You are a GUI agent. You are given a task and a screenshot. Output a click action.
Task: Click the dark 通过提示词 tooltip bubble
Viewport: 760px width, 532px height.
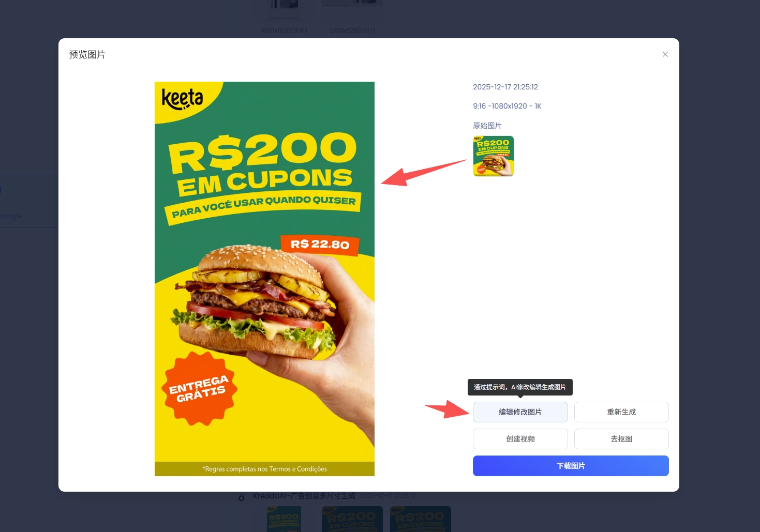[x=520, y=387]
